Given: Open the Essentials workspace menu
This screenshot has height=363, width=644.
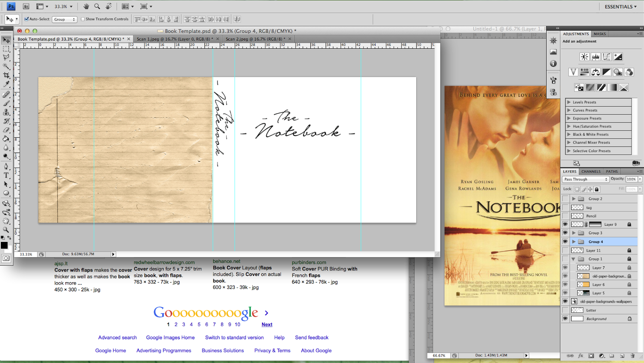Looking at the screenshot, I should (x=621, y=6).
